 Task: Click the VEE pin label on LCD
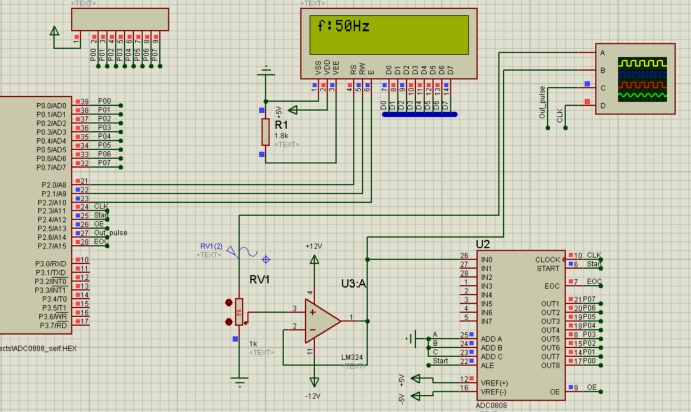336,67
